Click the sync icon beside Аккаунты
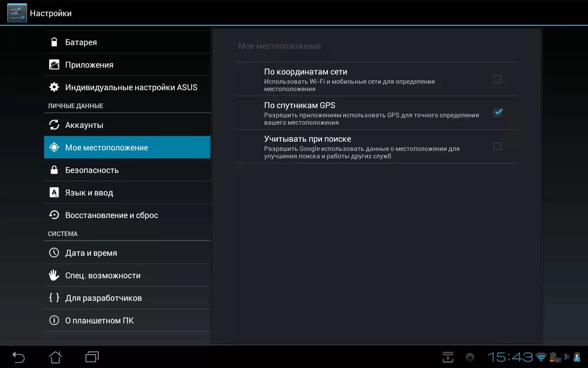 (x=54, y=125)
